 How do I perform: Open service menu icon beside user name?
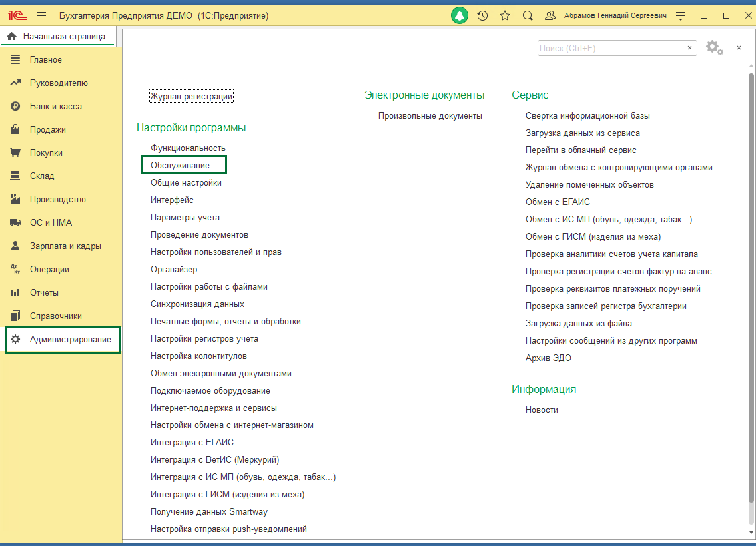point(681,16)
